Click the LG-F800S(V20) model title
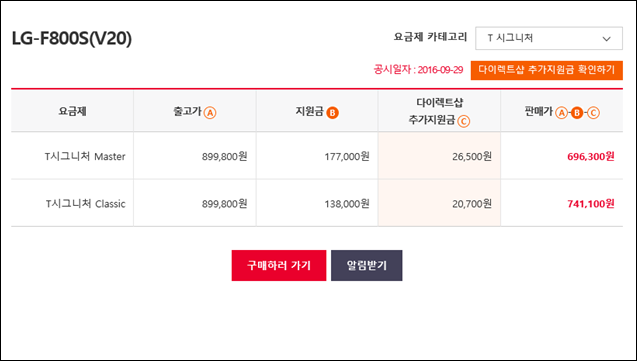 click(72, 39)
